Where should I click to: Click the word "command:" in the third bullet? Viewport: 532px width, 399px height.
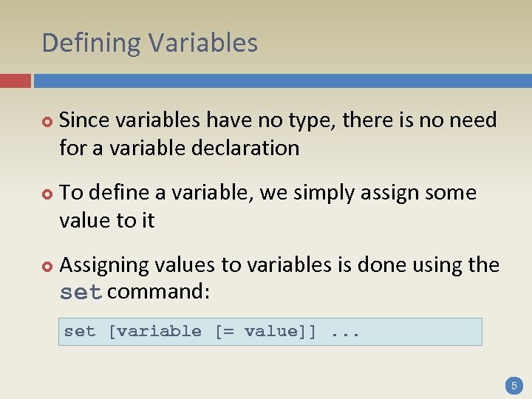point(159,292)
